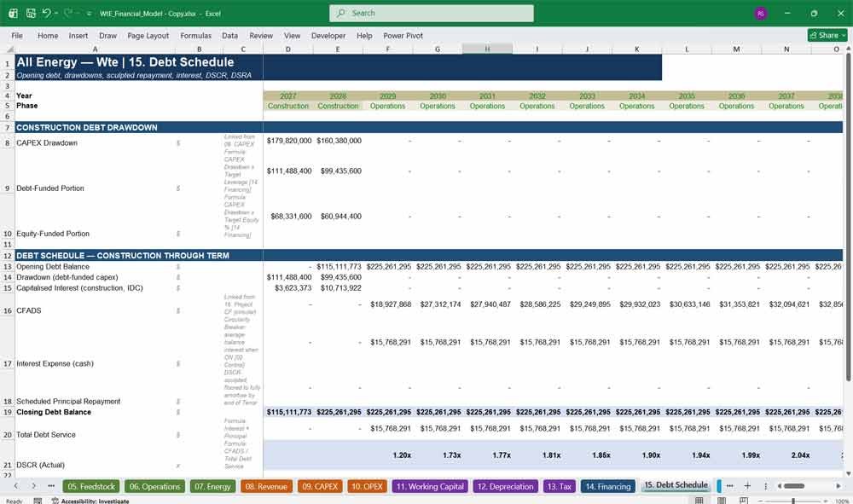This screenshot has width=853, height=504.
Task: Click the macro recording icon in status bar
Action: 38,501
